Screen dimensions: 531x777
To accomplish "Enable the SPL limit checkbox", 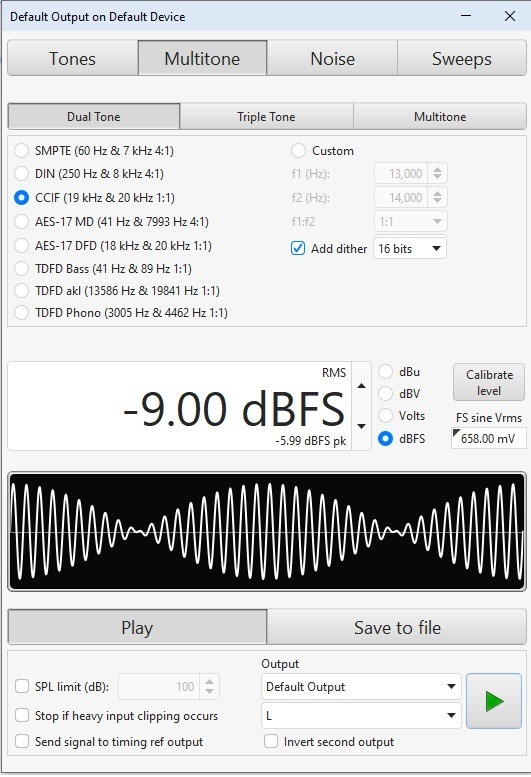I will tap(22, 686).
